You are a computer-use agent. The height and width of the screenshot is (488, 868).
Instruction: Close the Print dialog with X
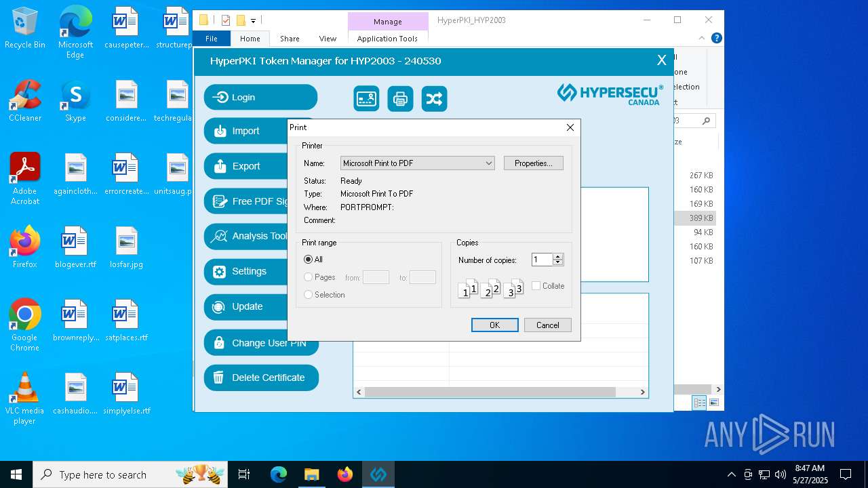tap(570, 127)
